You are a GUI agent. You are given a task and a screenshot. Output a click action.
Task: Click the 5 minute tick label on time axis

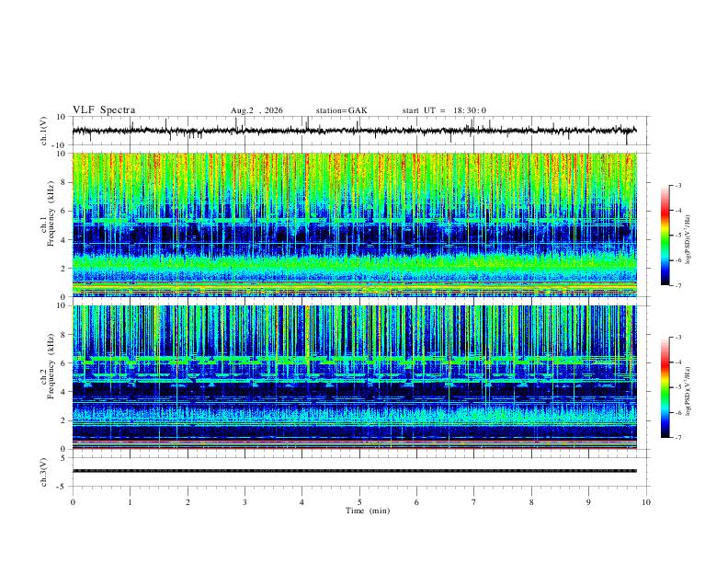[359, 502]
